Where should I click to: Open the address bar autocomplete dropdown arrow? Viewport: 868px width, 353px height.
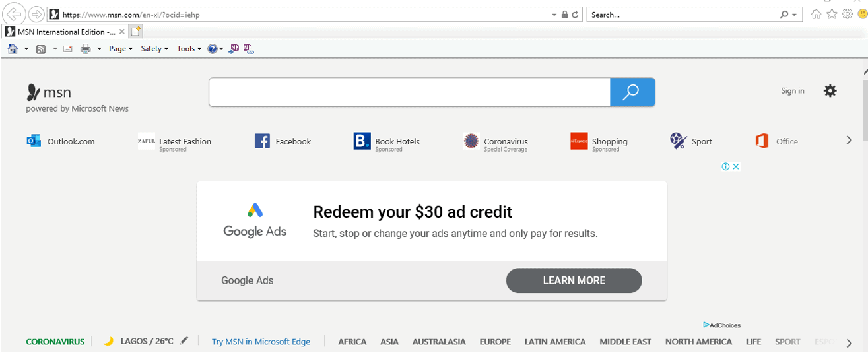[x=554, y=15]
